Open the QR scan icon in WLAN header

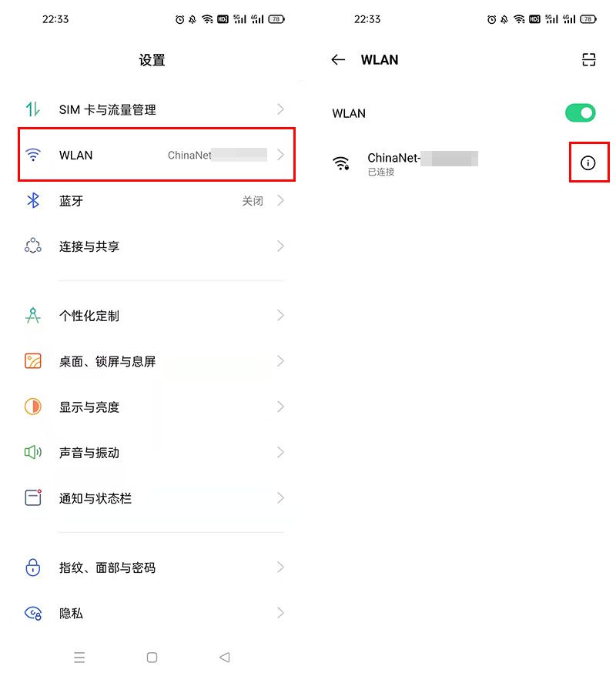pos(588,59)
